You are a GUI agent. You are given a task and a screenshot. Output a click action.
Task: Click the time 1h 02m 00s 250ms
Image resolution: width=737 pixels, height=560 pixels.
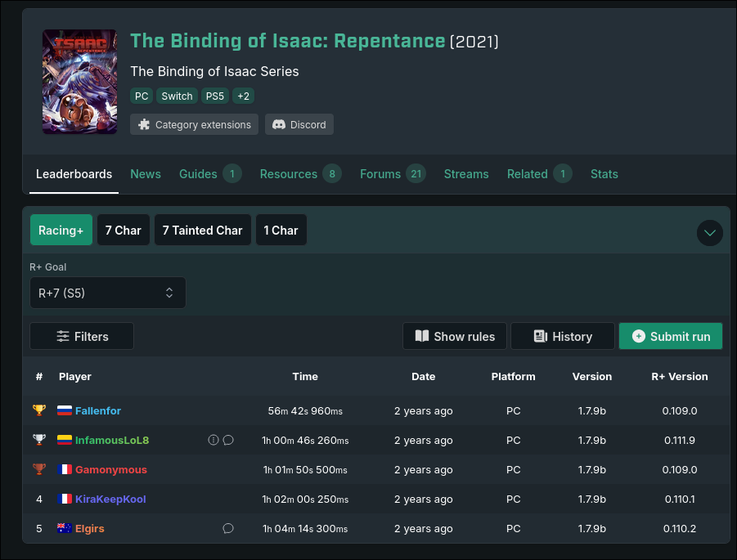point(305,500)
